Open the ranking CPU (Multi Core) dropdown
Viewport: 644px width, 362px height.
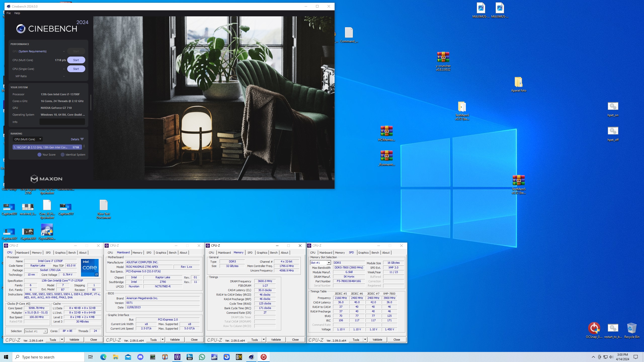[x=28, y=139]
